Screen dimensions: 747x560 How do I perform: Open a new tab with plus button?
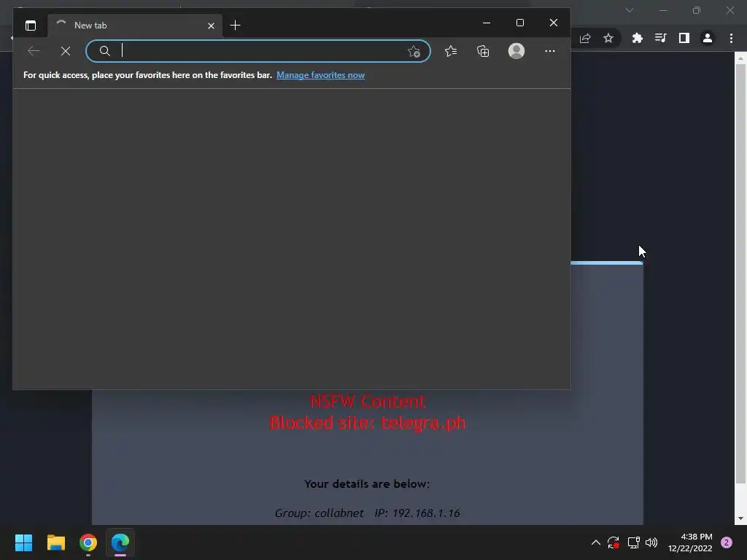click(236, 26)
